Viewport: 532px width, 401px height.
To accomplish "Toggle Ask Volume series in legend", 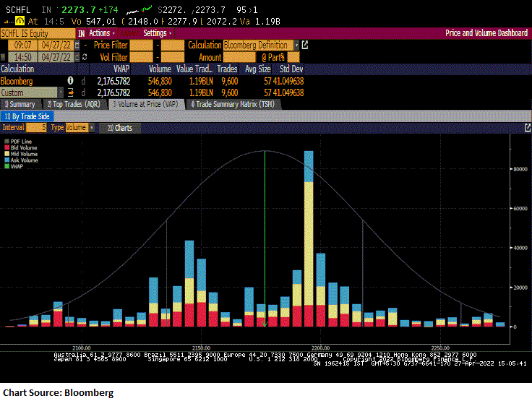I will pos(23,160).
